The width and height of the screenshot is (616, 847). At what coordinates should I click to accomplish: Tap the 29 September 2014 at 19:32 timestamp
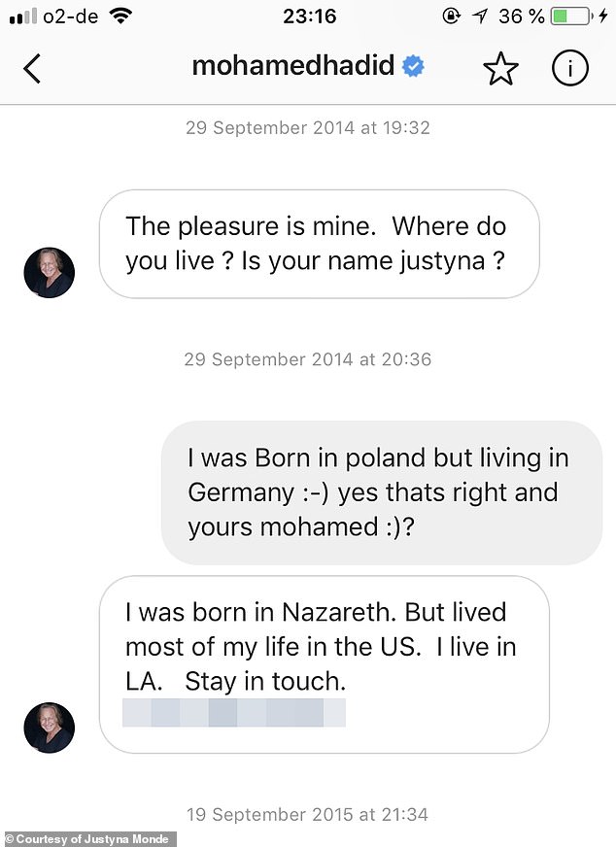coord(308,127)
